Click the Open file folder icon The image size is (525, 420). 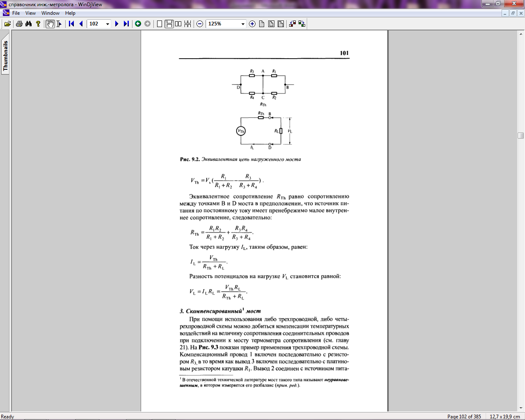click(x=7, y=24)
